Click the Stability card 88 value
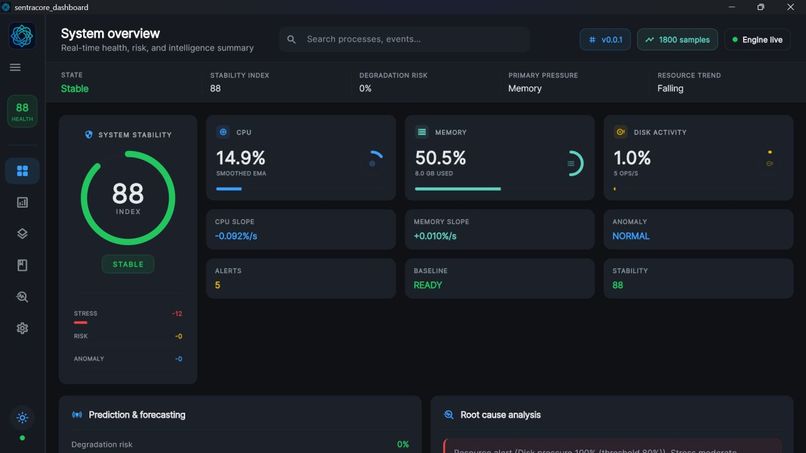Viewport: 806px width, 453px height. (617, 285)
